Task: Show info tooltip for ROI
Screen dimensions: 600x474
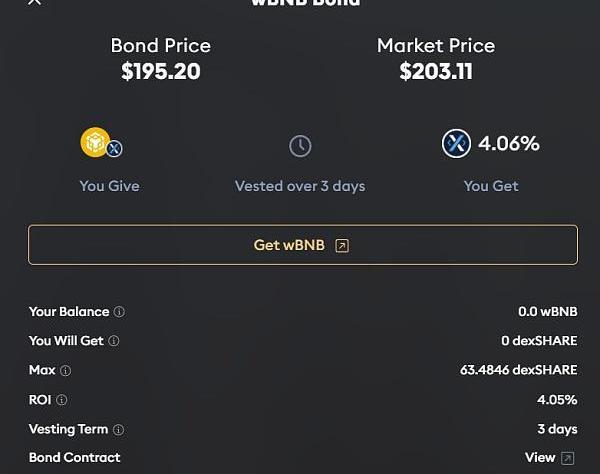Action: (62, 400)
